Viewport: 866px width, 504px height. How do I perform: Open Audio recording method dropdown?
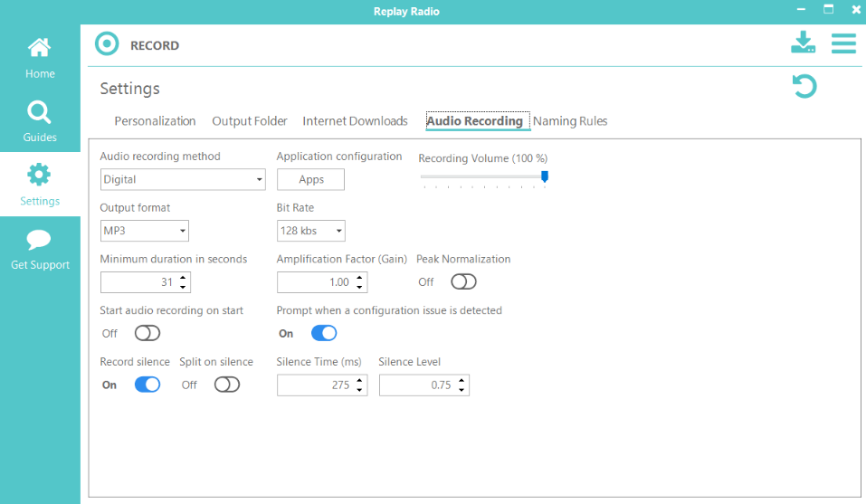pyautogui.click(x=183, y=179)
